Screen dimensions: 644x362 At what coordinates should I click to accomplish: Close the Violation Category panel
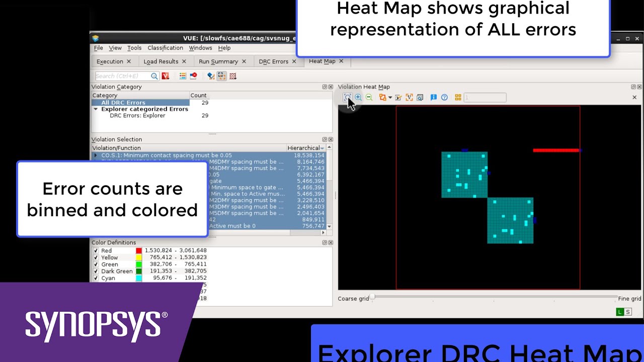click(x=331, y=87)
